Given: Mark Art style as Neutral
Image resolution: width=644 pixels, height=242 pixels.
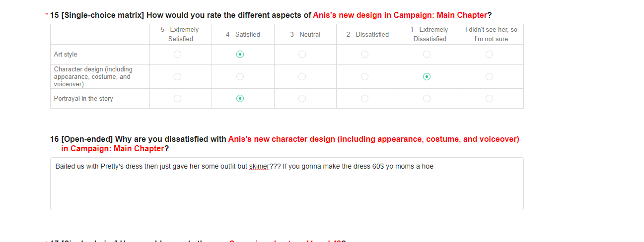Looking at the screenshot, I should tap(302, 55).
